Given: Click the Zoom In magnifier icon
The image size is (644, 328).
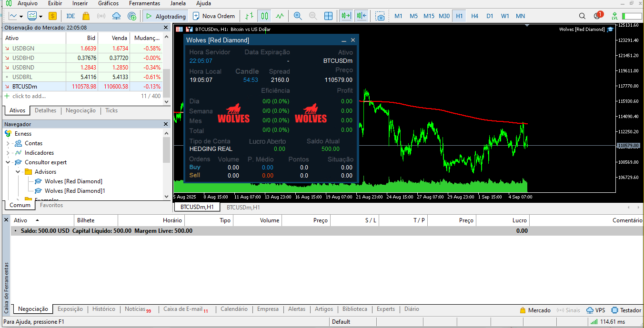Looking at the screenshot, I should point(298,16).
